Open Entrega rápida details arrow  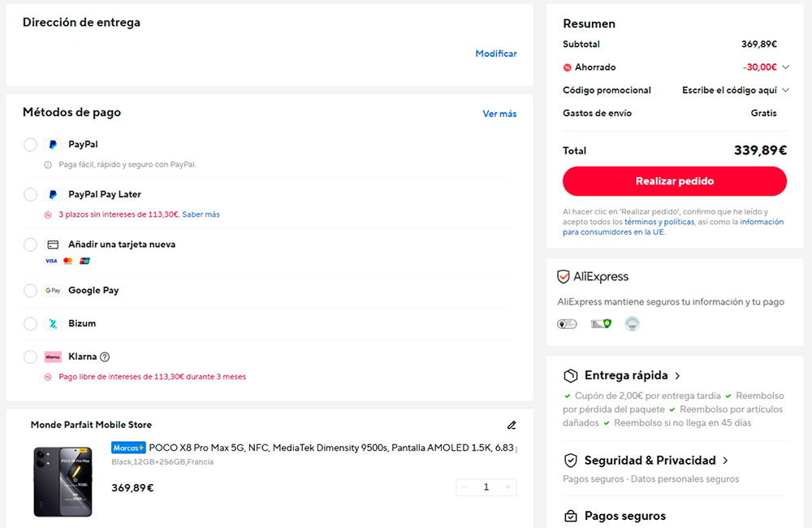pyautogui.click(x=677, y=376)
